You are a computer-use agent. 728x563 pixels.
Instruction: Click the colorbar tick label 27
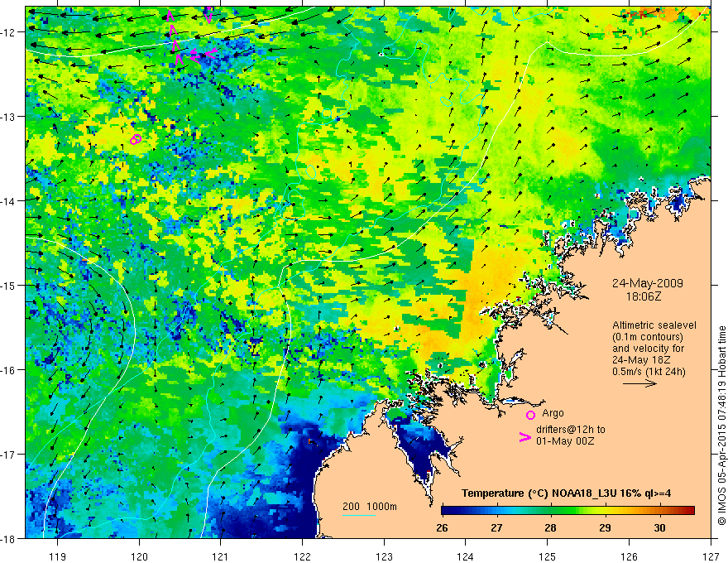click(497, 527)
